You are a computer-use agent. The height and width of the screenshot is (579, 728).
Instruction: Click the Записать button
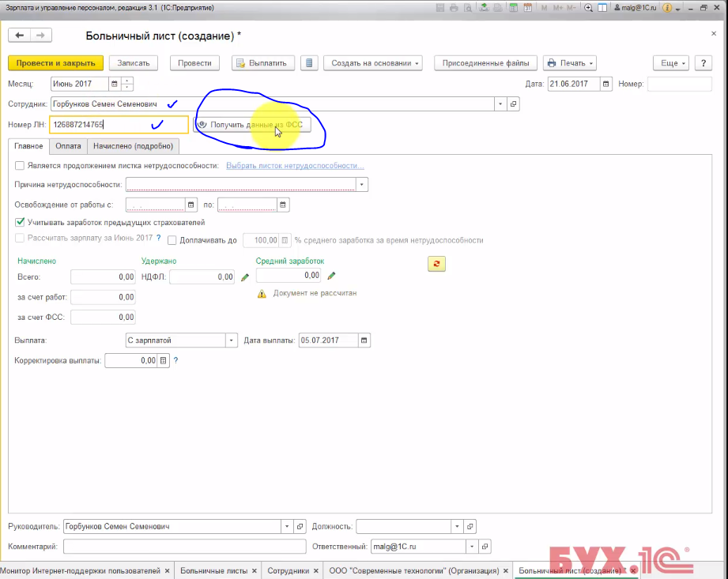(134, 63)
